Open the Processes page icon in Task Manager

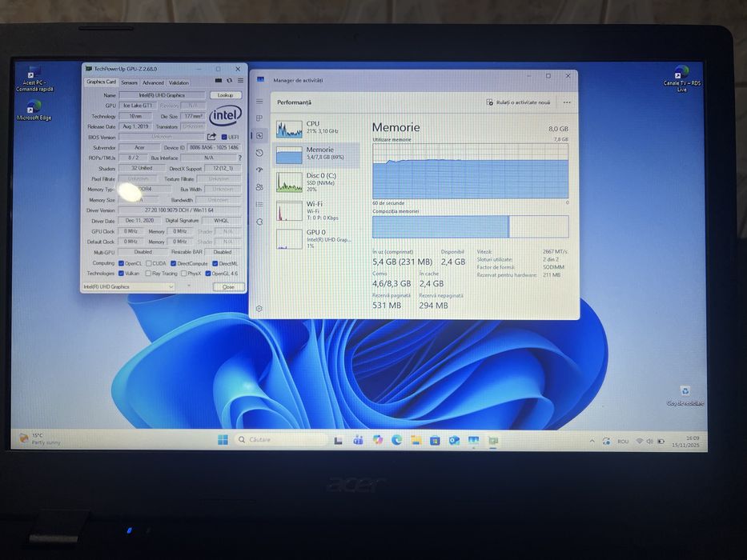tap(259, 118)
